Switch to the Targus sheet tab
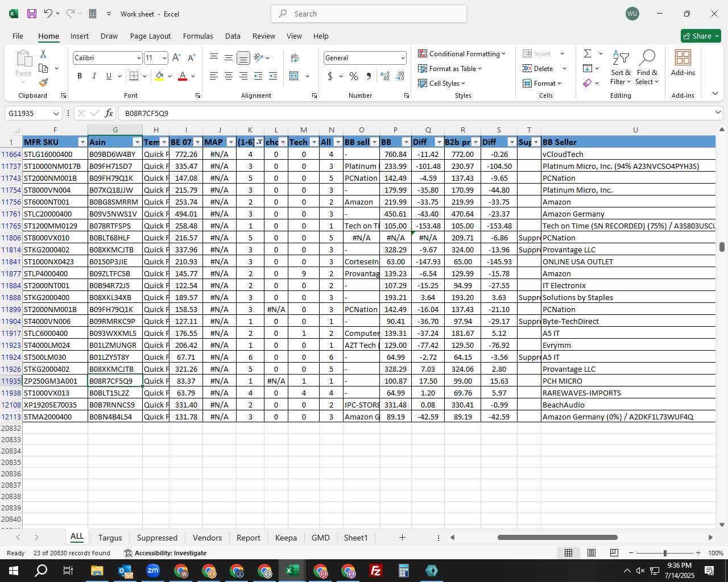Screen dimensions: 728x582 point(110,538)
